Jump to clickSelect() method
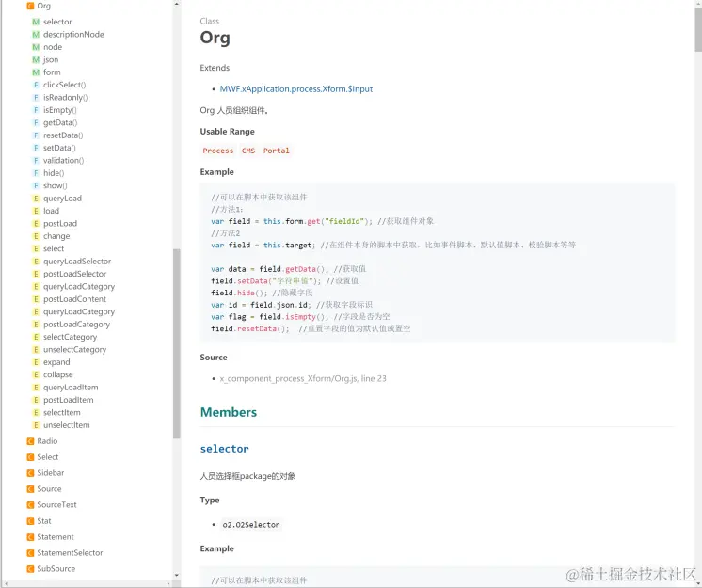This screenshot has height=588, width=702. (65, 85)
